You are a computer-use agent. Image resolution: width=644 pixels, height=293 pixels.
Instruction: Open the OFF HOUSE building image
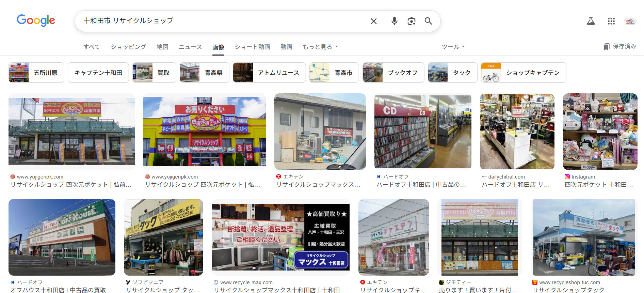pos(62,237)
